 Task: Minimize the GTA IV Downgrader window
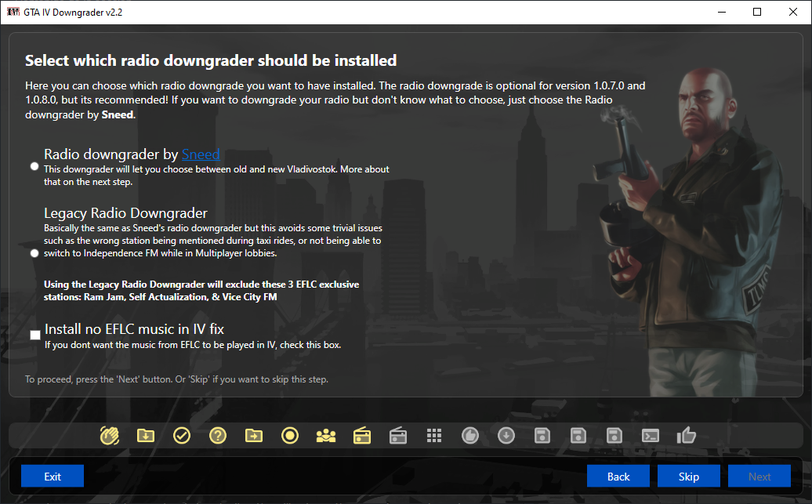[x=721, y=12]
